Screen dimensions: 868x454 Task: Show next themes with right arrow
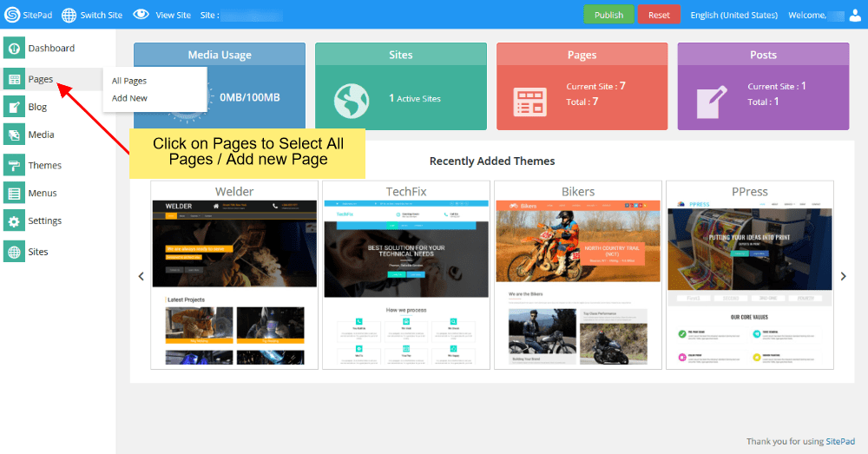point(843,276)
